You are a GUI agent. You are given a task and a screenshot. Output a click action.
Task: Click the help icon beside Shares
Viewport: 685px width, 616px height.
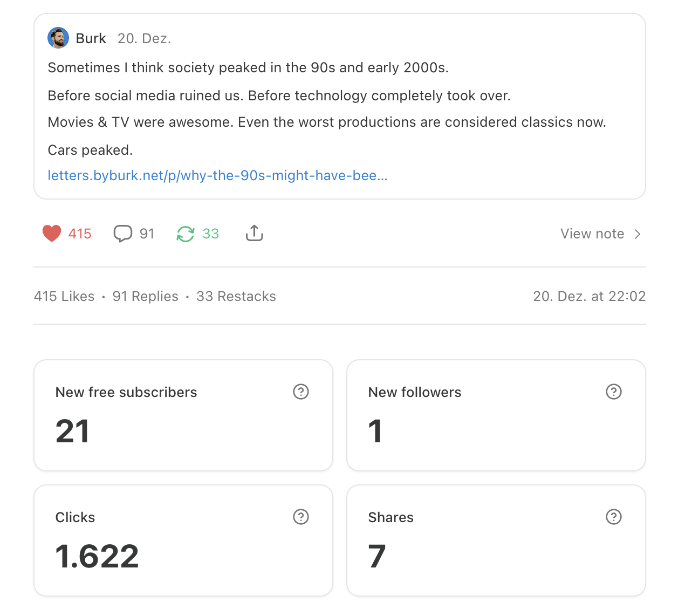point(614,517)
